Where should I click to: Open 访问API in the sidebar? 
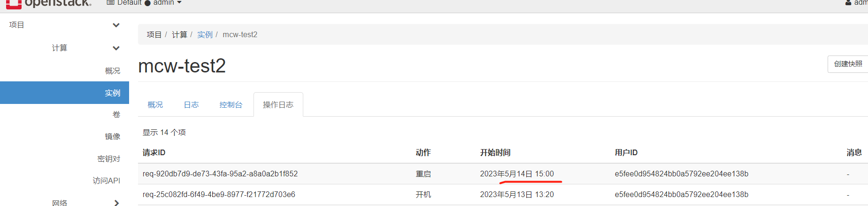coord(106,181)
